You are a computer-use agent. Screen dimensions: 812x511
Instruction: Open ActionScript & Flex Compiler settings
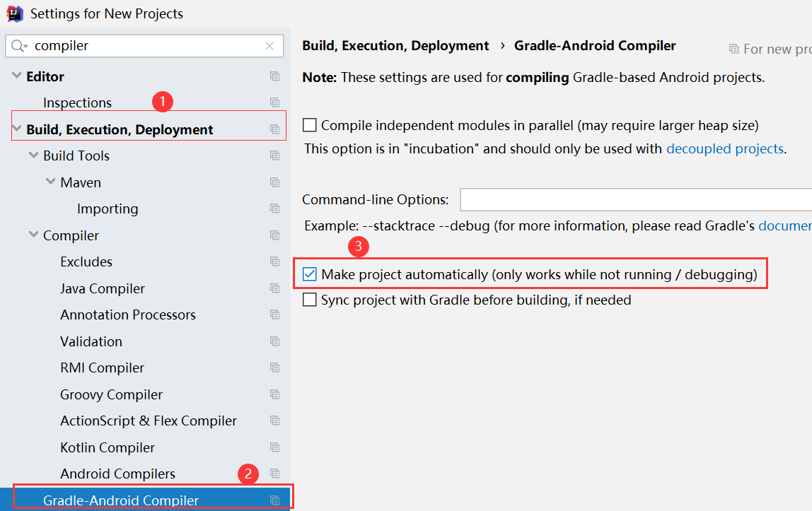(149, 421)
